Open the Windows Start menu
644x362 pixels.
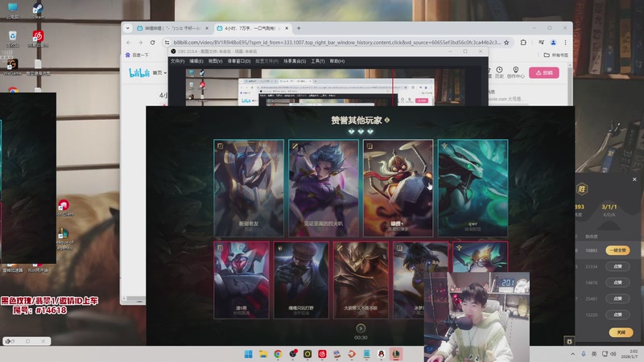[x=249, y=354]
